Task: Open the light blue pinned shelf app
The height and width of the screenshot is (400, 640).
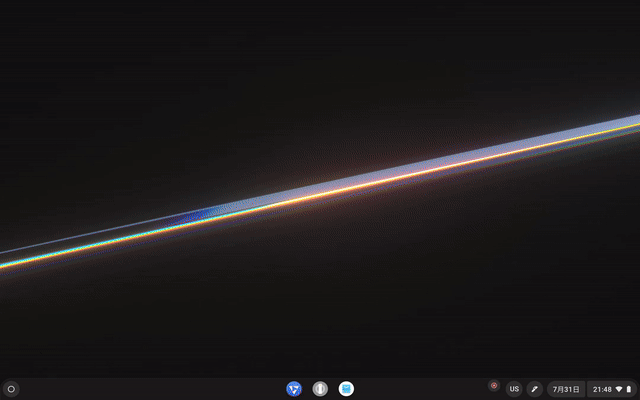Action: coord(346,388)
